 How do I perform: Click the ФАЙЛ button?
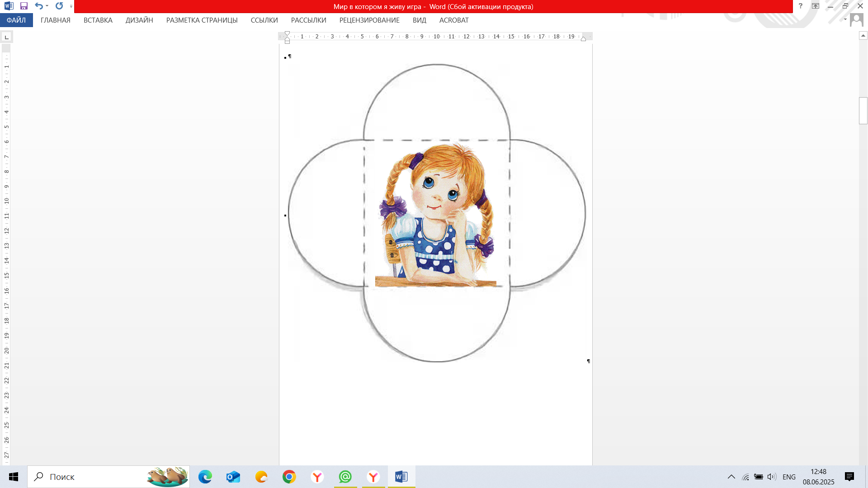pos(16,20)
